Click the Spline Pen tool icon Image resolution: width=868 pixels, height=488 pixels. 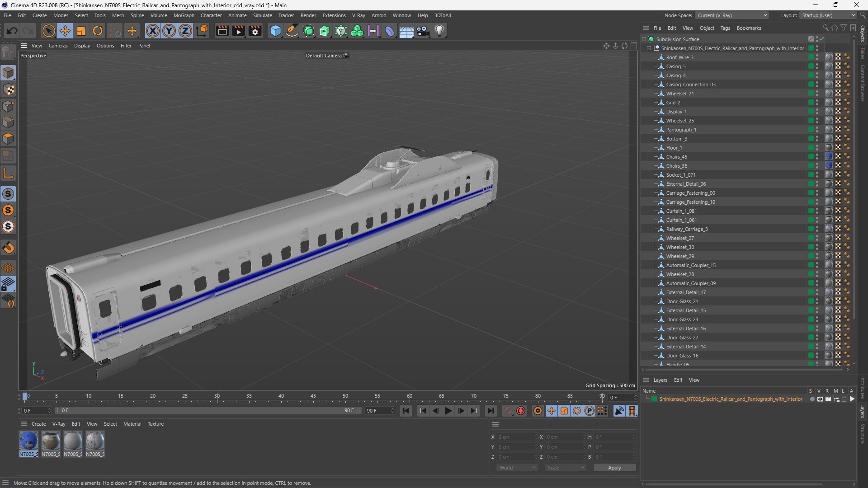tap(292, 31)
